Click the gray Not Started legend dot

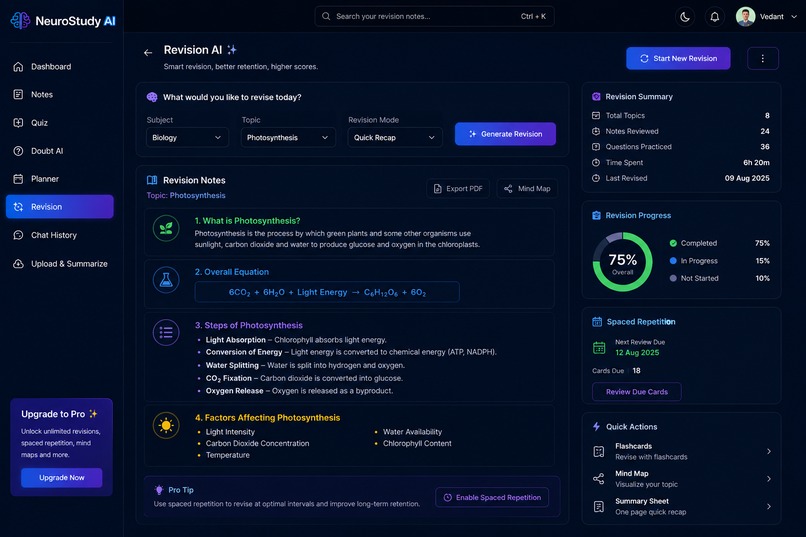pyautogui.click(x=673, y=278)
